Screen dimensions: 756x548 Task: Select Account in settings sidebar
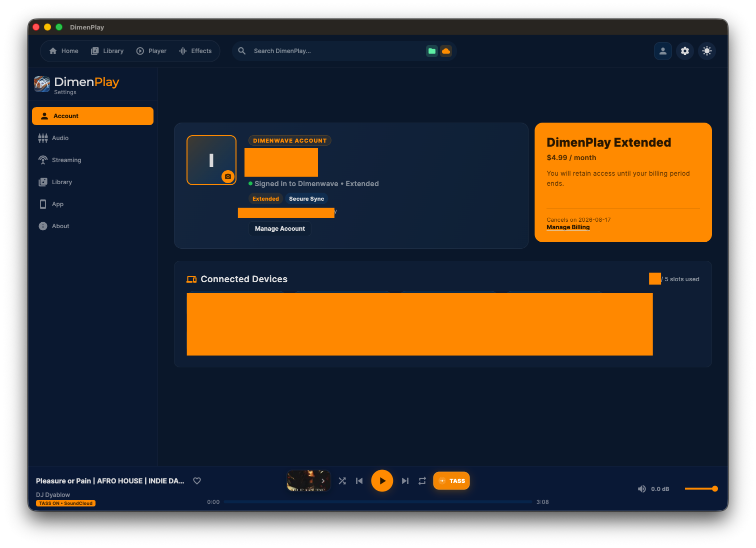coord(92,116)
